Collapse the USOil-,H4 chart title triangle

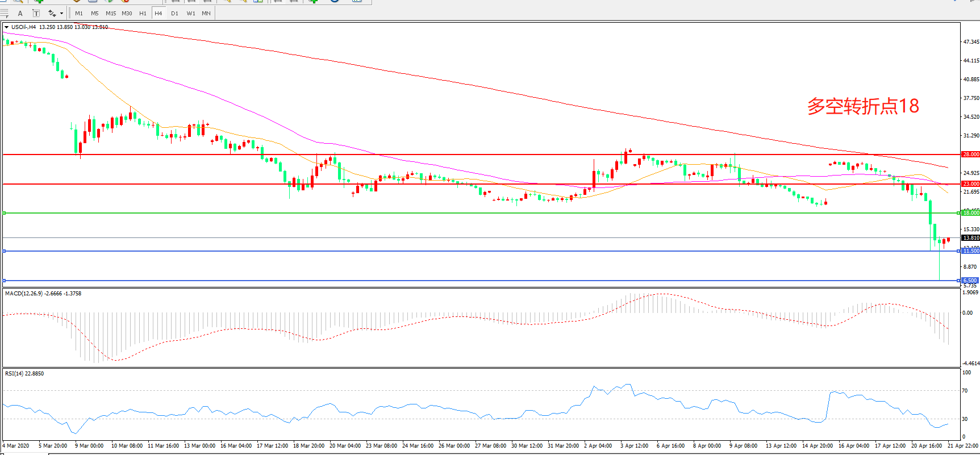[x=6, y=27]
